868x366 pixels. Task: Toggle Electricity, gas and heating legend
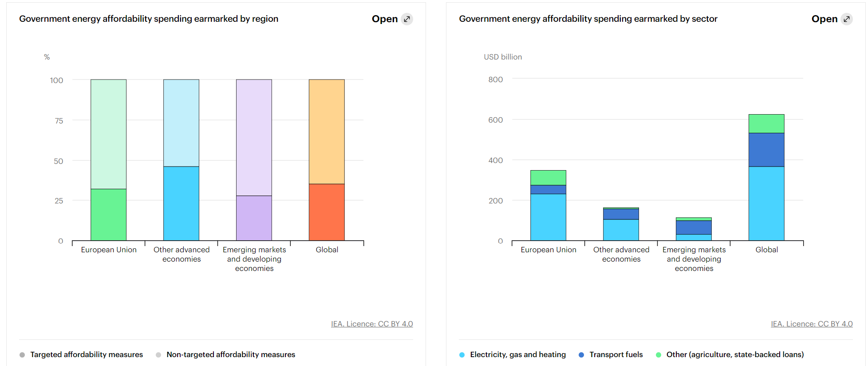coord(517,354)
